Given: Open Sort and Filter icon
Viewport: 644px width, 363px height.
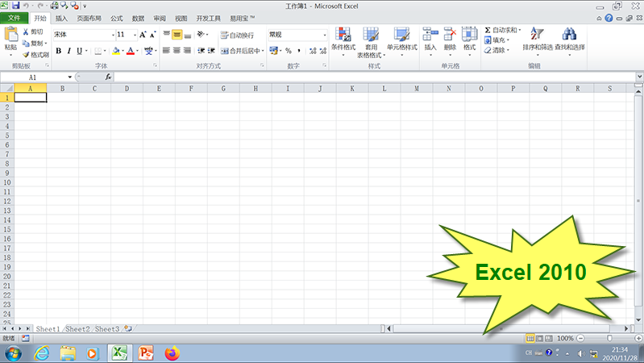Looking at the screenshot, I should click(537, 34).
